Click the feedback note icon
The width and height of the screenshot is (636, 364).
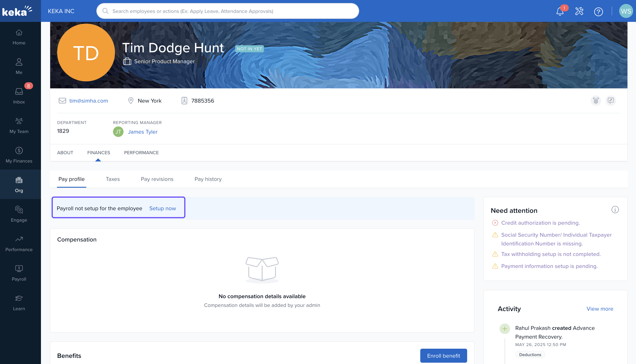pos(611,100)
